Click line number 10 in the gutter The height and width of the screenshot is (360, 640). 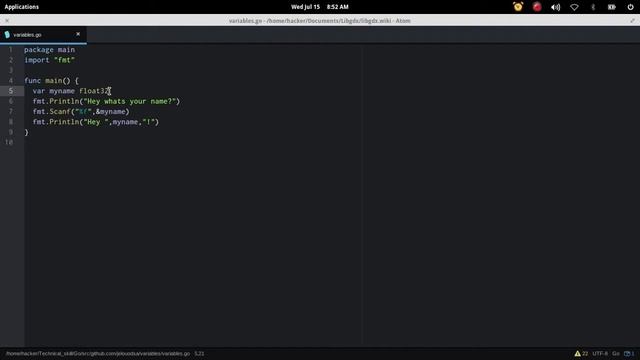point(9,142)
